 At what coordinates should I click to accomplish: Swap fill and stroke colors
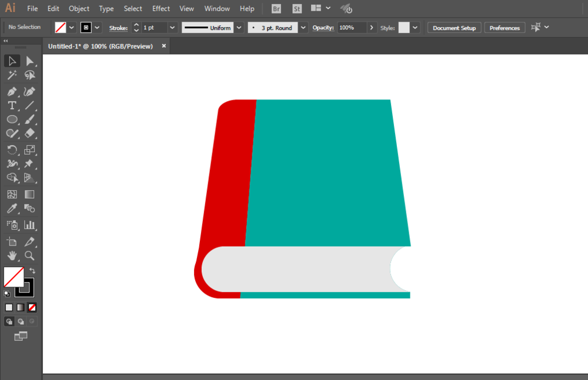(x=32, y=271)
